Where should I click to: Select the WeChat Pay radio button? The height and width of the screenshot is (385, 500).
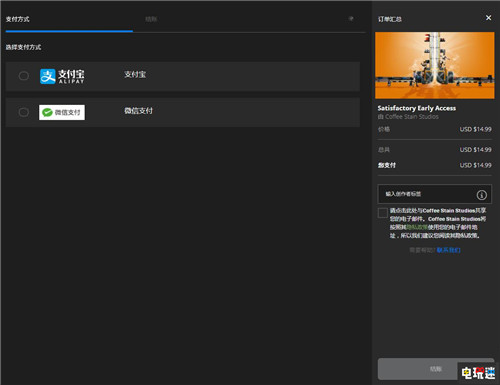[x=24, y=112]
